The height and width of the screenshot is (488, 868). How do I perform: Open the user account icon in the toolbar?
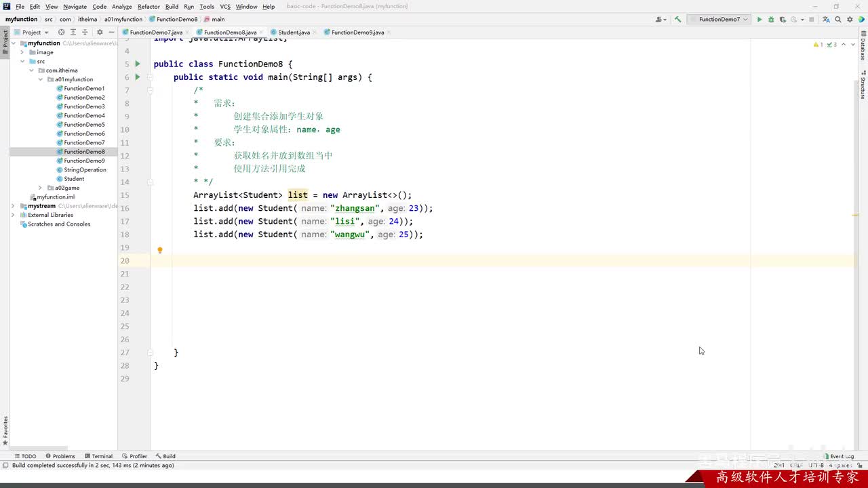click(x=660, y=20)
